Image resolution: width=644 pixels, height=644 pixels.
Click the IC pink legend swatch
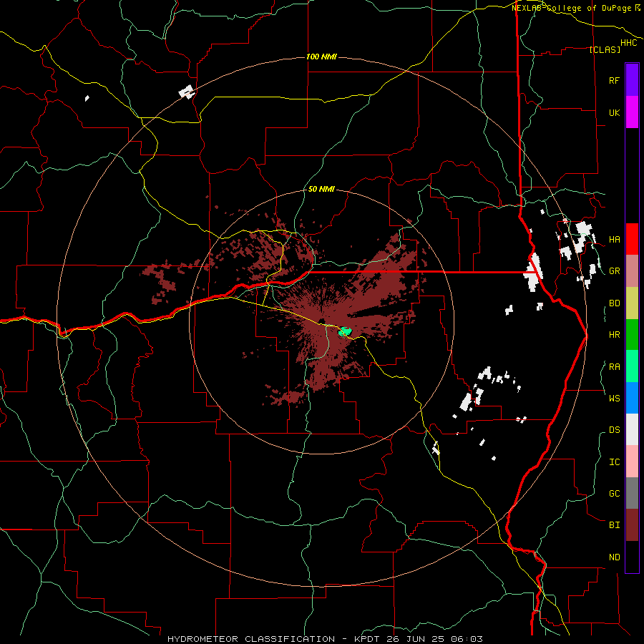pyautogui.click(x=632, y=462)
